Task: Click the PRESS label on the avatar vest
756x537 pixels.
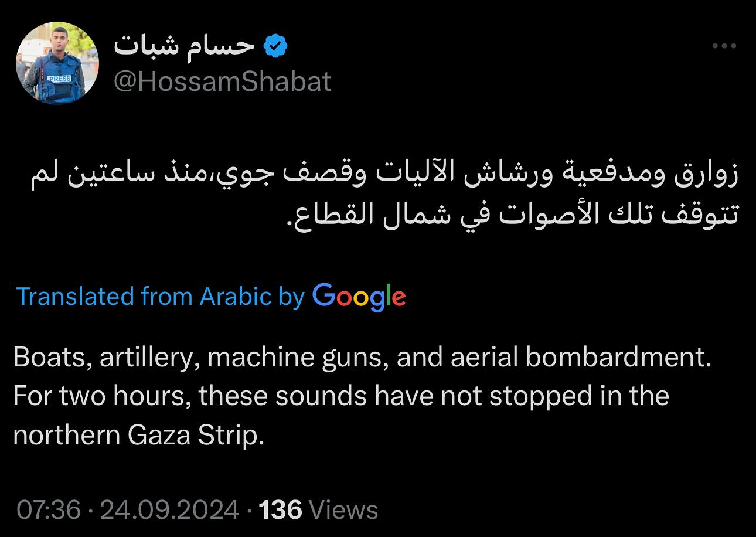Action: click(59, 78)
